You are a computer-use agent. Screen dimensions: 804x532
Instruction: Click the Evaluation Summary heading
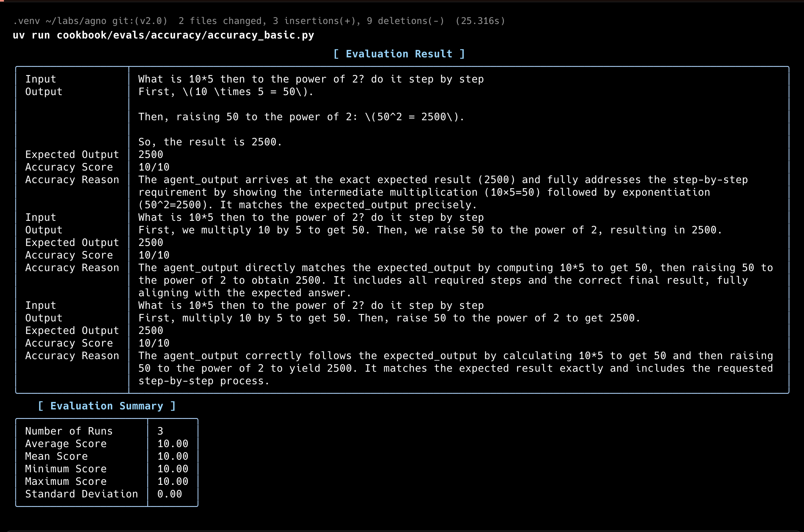pos(106,406)
